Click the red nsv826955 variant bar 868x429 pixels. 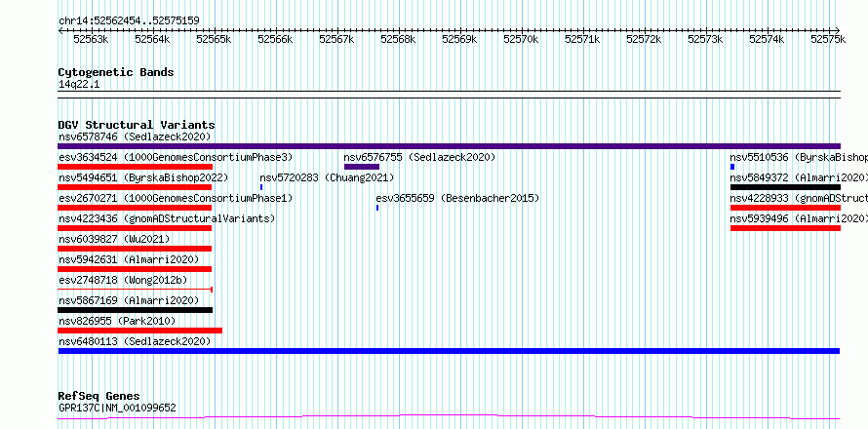(140, 331)
